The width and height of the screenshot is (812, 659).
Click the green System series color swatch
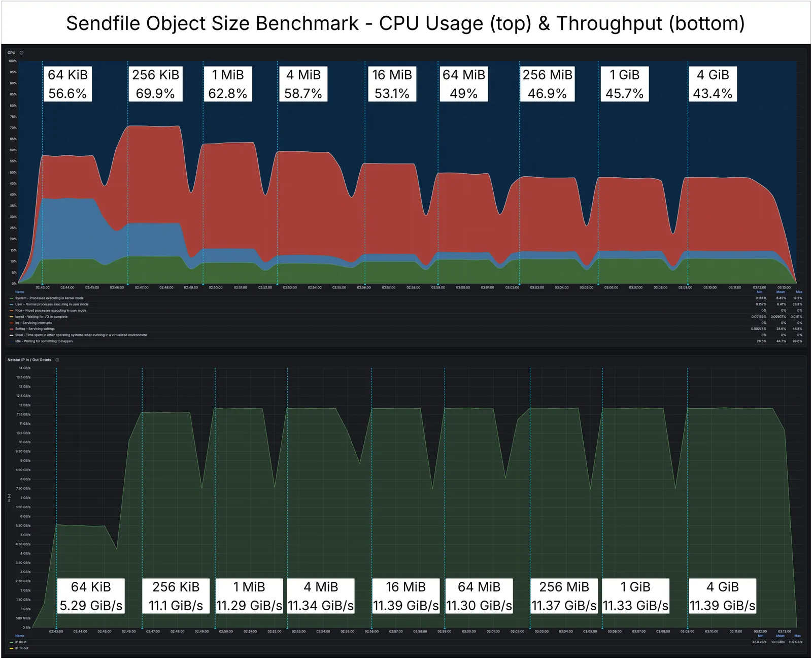click(x=12, y=299)
